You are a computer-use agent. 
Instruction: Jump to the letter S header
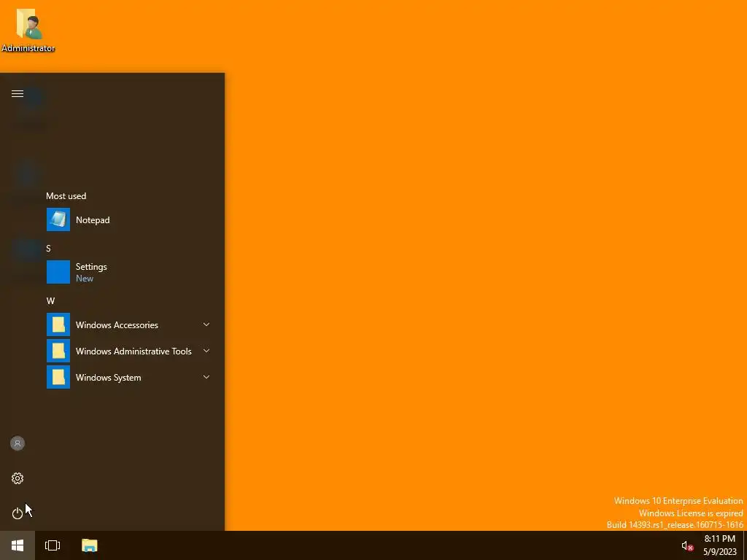click(48, 248)
